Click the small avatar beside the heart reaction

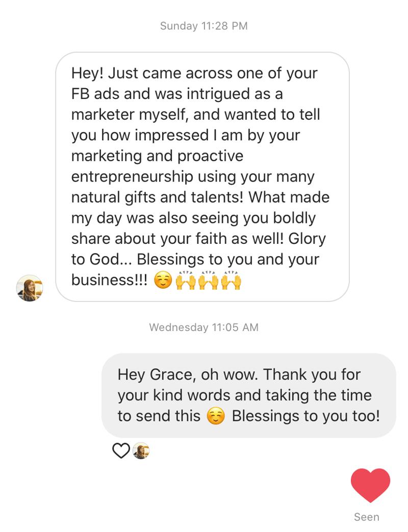tap(141, 451)
